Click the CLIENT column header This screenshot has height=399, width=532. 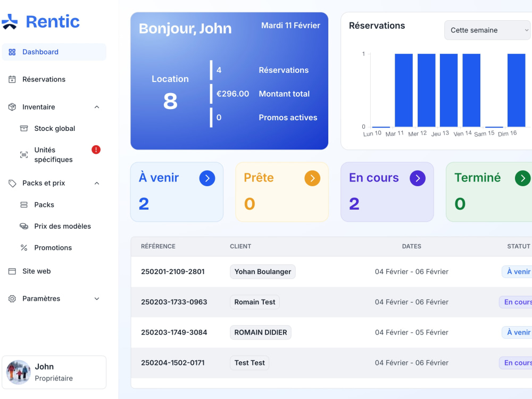click(240, 246)
